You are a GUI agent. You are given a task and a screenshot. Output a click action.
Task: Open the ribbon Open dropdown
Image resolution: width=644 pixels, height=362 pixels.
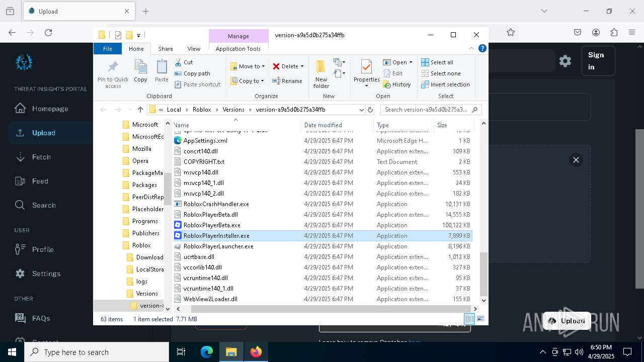click(x=397, y=62)
